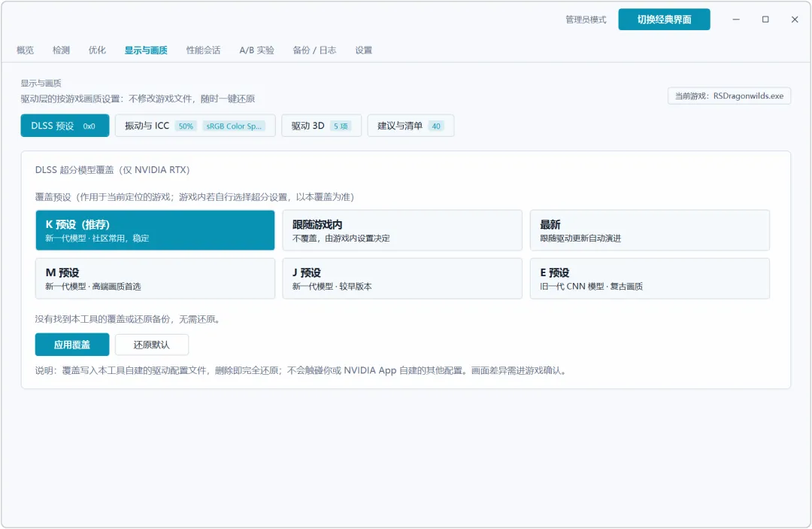Open the 备份 / 日志 tab

coord(314,50)
